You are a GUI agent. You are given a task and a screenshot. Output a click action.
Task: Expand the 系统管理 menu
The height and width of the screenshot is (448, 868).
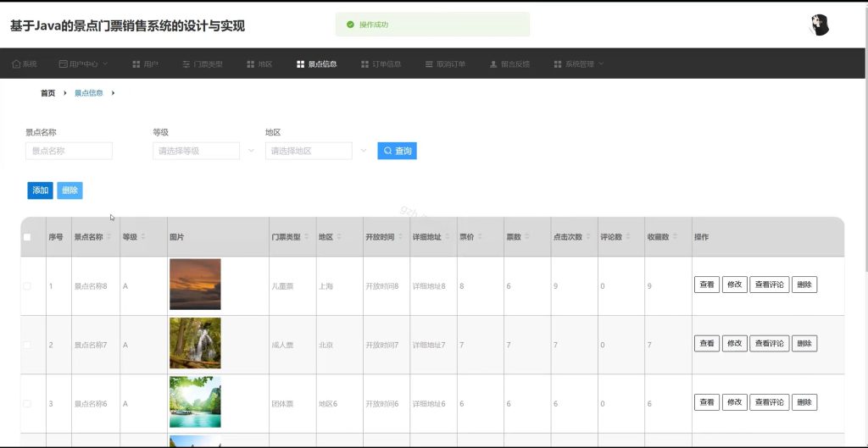(x=578, y=64)
